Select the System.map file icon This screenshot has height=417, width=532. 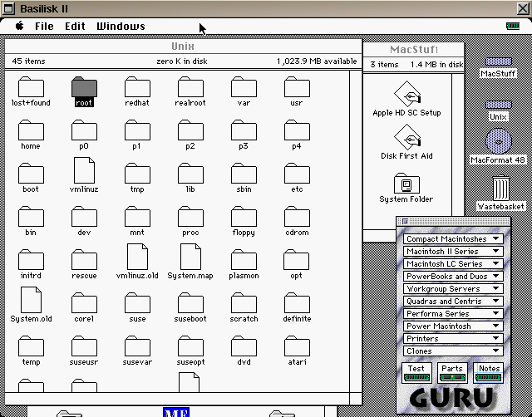pos(190,257)
